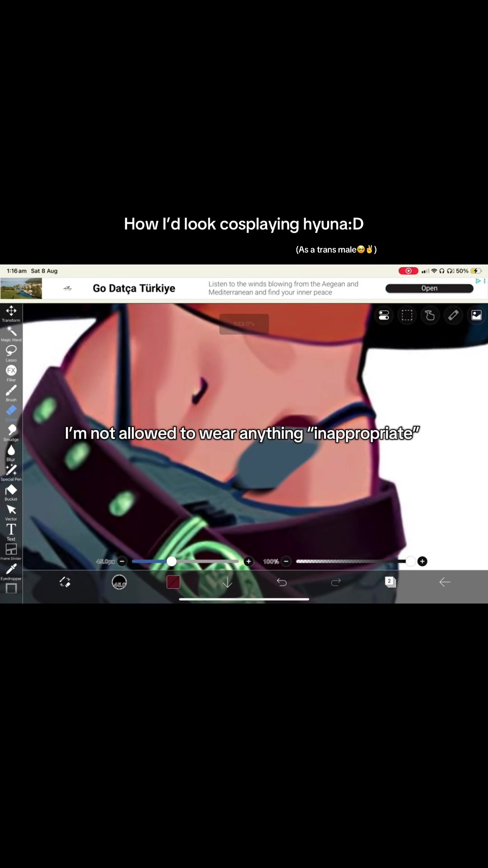
Task: Tap the "I'm not allowed to wear" caption
Action: tap(242, 433)
